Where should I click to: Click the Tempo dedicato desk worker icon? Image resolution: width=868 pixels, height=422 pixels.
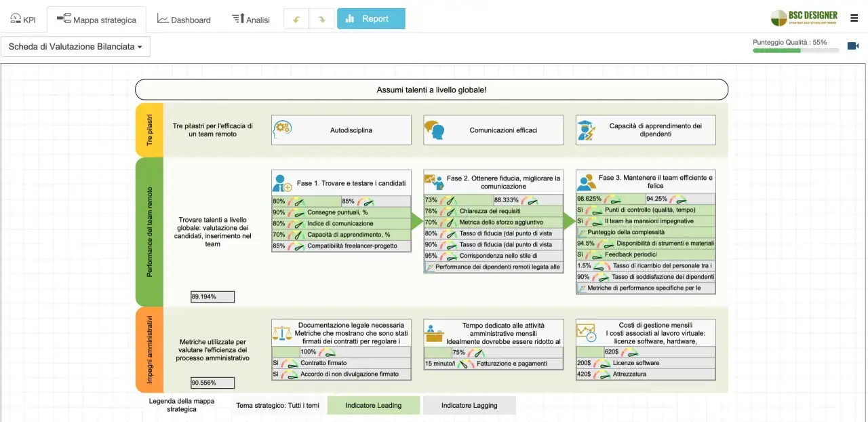(x=434, y=333)
